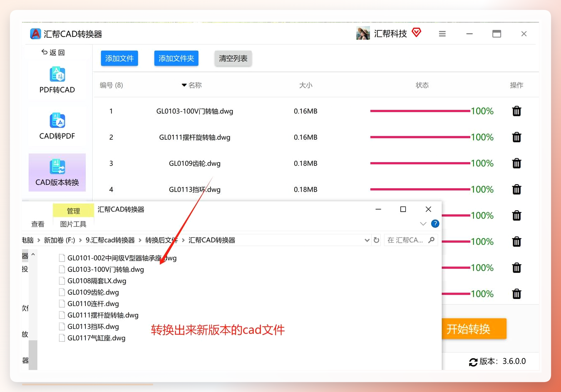Maximize the Explorer window
The image size is (561, 392).
coord(403,209)
